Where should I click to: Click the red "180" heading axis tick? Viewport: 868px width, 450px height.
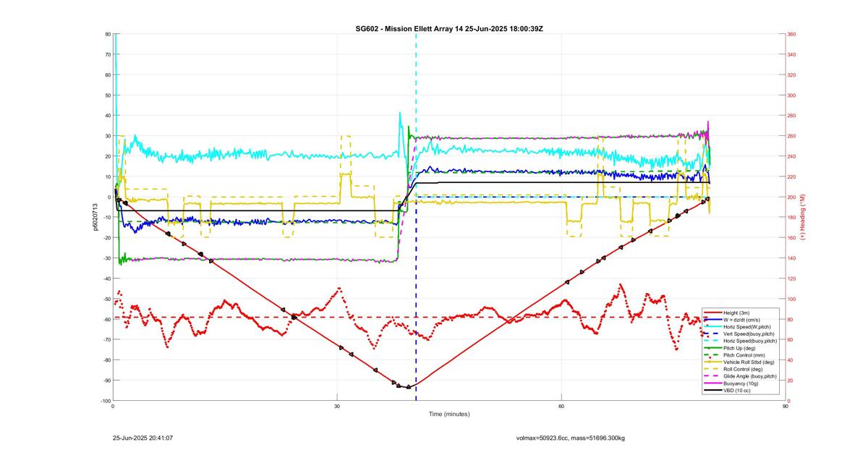(x=792, y=218)
